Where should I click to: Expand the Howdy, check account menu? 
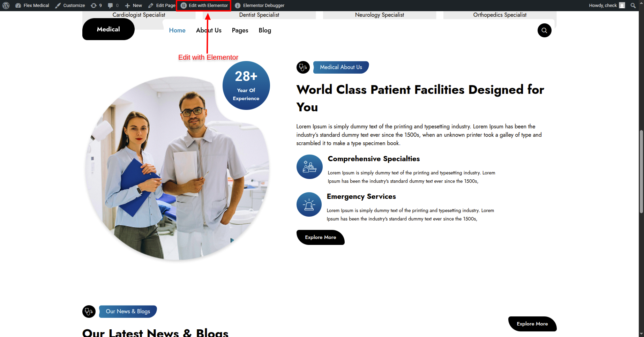click(x=607, y=6)
